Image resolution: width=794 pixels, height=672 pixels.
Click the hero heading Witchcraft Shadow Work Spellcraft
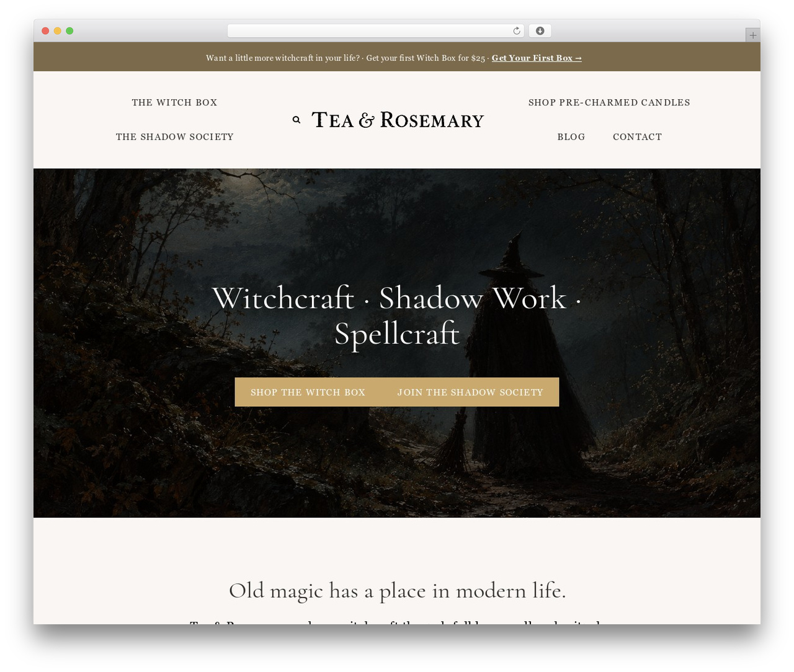(x=397, y=315)
